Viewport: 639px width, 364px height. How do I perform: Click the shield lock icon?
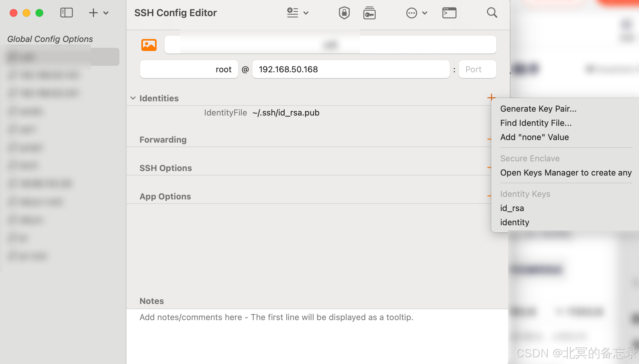[344, 13]
